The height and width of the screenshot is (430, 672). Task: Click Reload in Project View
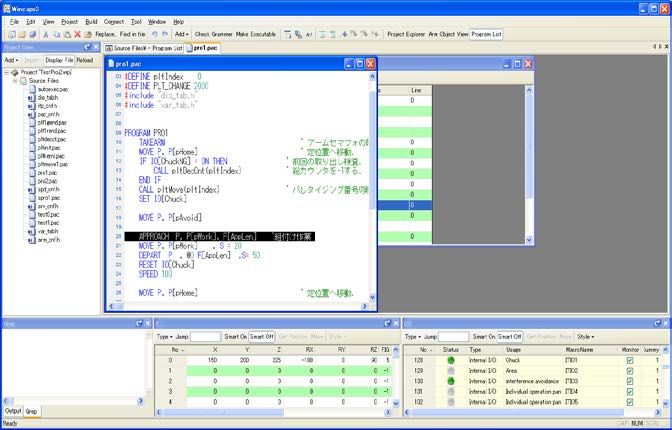point(85,60)
